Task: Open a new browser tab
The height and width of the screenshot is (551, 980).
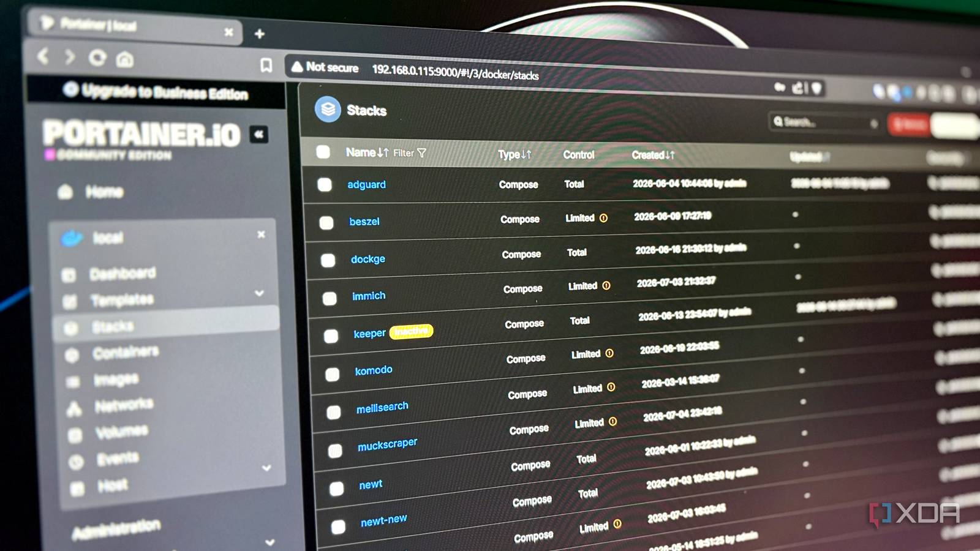Action: pos(260,34)
